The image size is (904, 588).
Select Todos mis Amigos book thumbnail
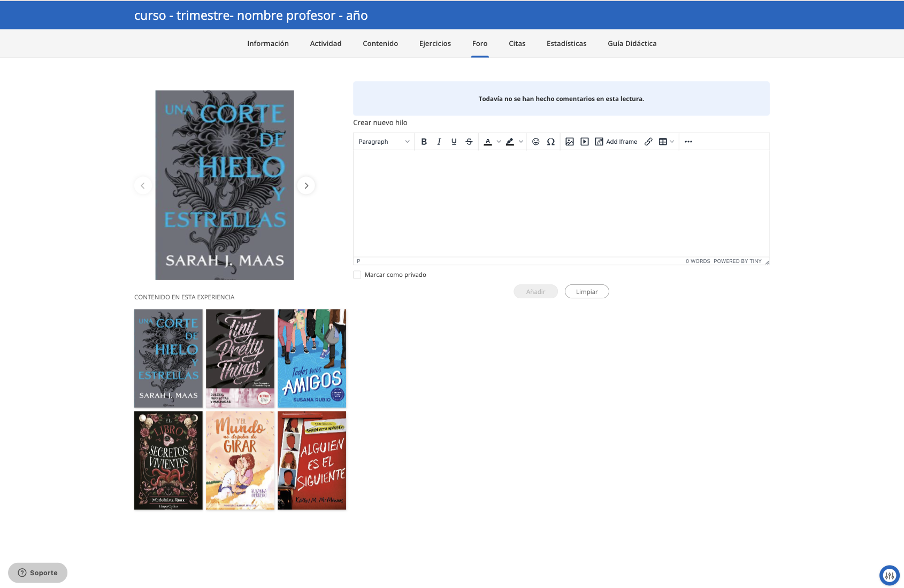[x=312, y=359]
